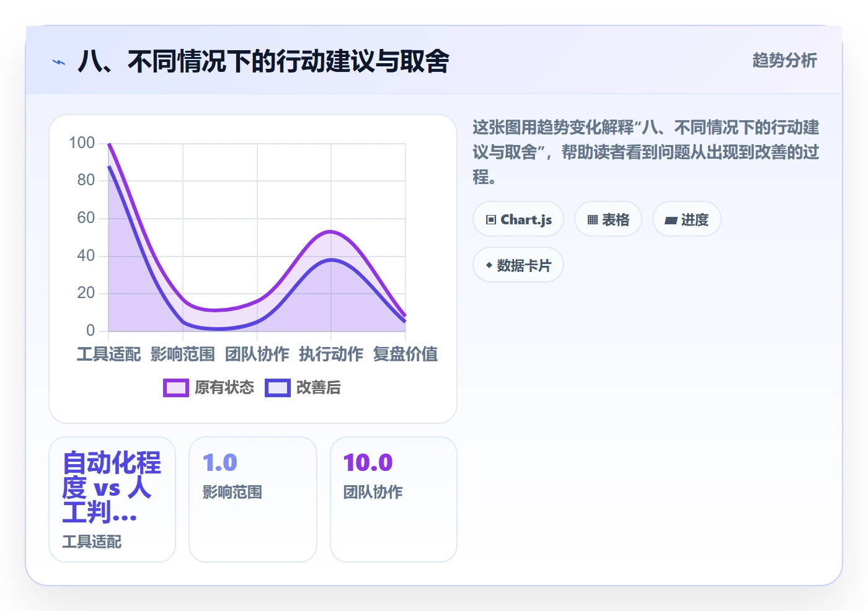Select the 表格 tag chip
The image size is (868, 611).
[x=608, y=219]
